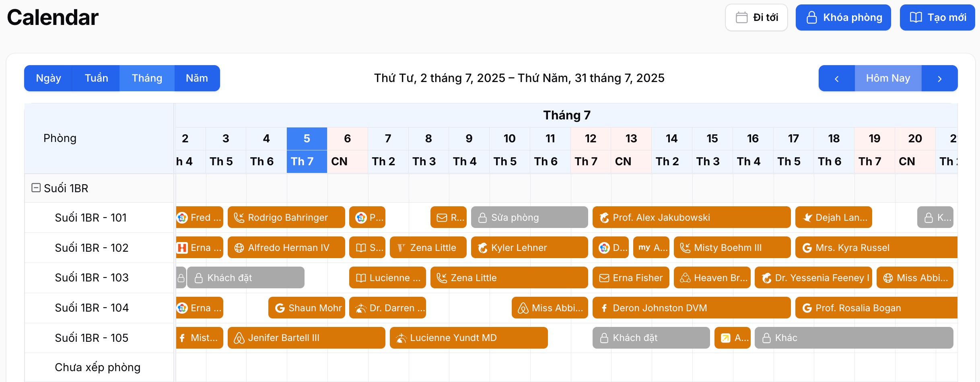The height and width of the screenshot is (382, 980).
Task: Go to the previous month with the left chevron
Action: point(837,78)
